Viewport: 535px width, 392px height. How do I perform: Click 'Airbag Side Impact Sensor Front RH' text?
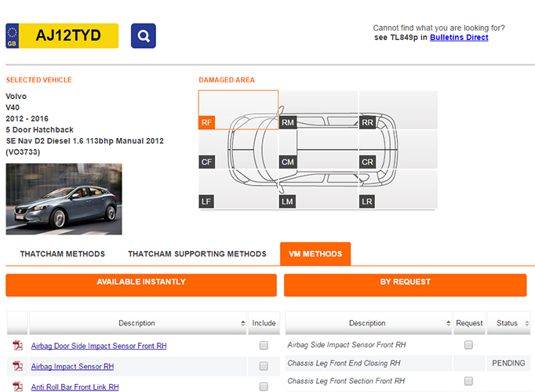[347, 345]
